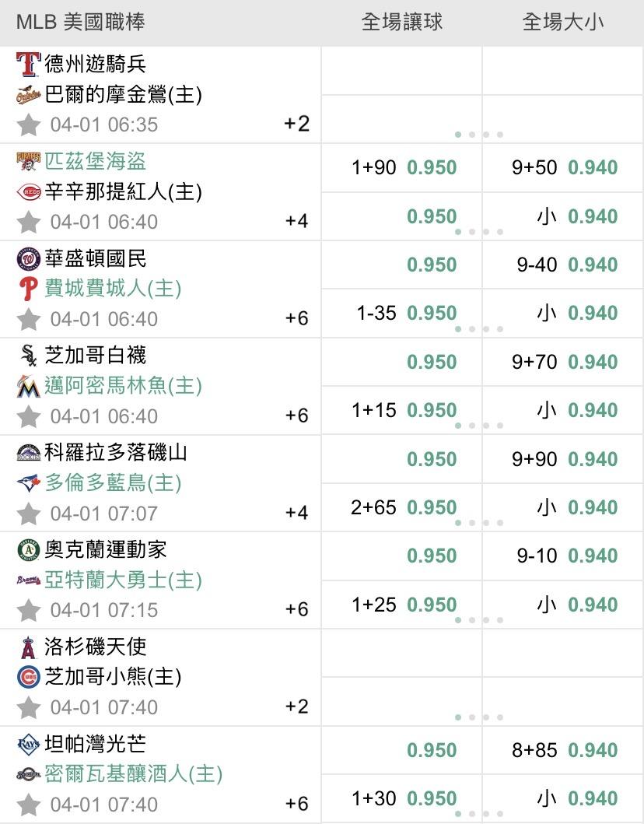Expand +6 more bets for Nationals game
The width and height of the screenshot is (644, 824).
coord(296,318)
